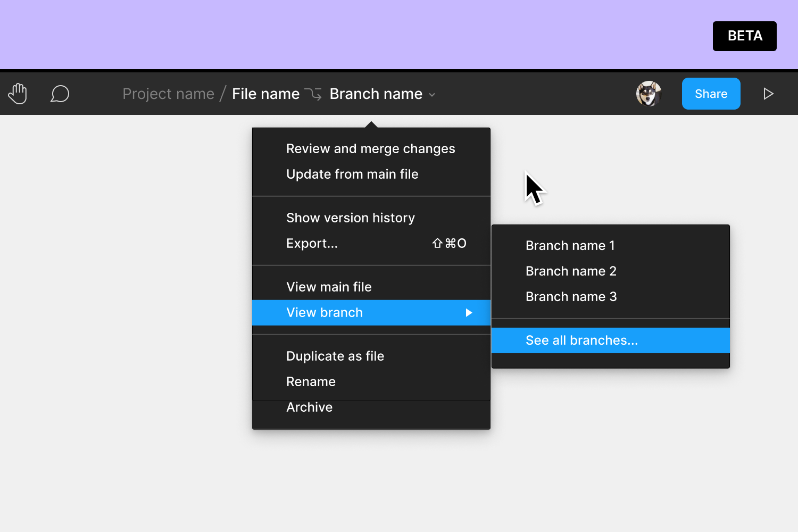The height and width of the screenshot is (532, 798).
Task: Click the highlighted View branch entry
Action: click(x=325, y=312)
